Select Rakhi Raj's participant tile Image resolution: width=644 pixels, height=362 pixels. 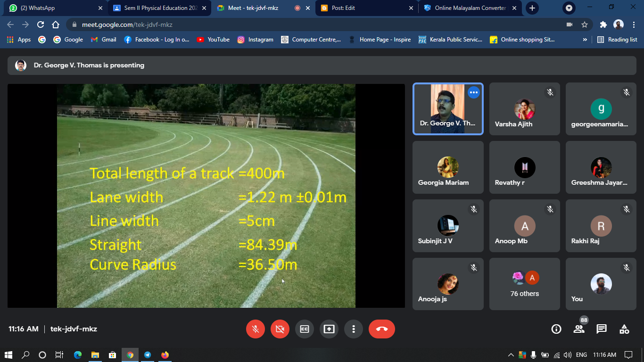[x=601, y=226]
